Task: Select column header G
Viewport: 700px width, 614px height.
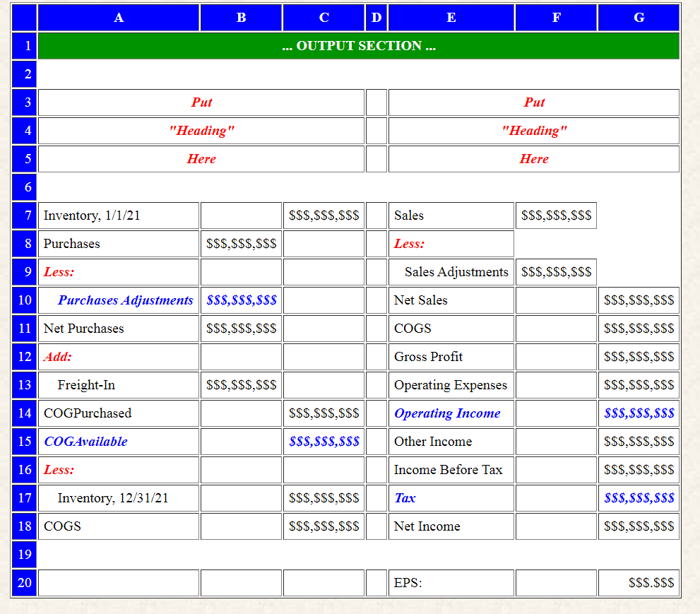Action: [x=638, y=17]
